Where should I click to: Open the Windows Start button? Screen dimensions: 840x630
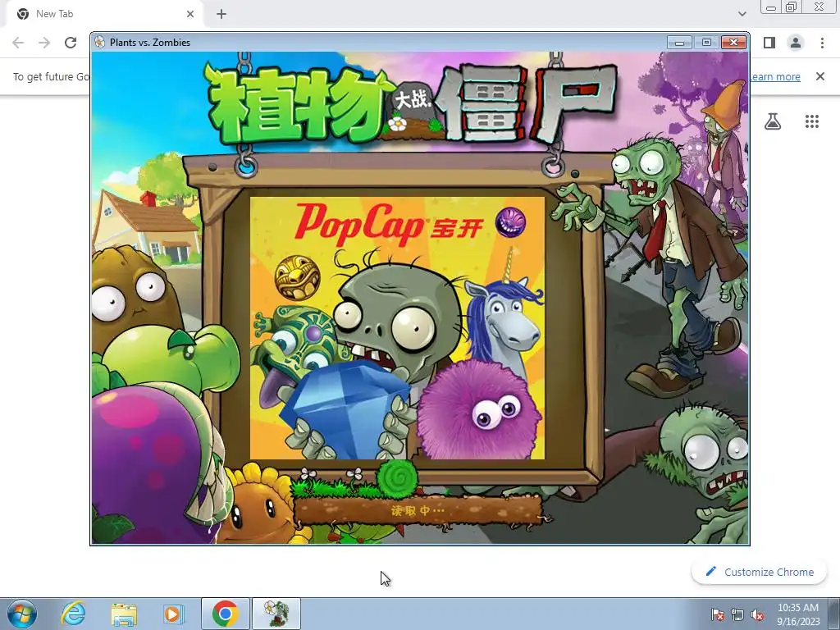coord(22,614)
